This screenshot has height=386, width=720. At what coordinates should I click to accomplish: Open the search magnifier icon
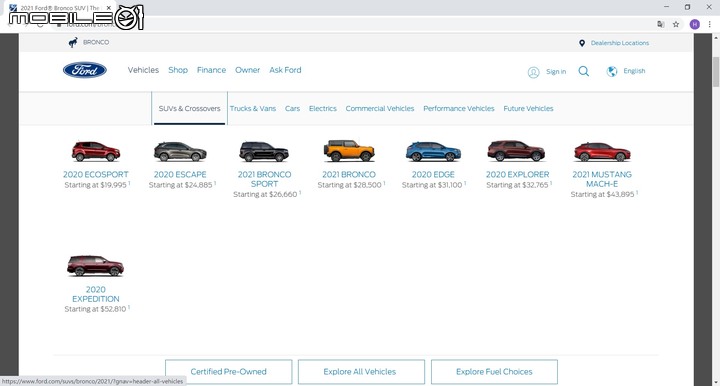point(584,71)
